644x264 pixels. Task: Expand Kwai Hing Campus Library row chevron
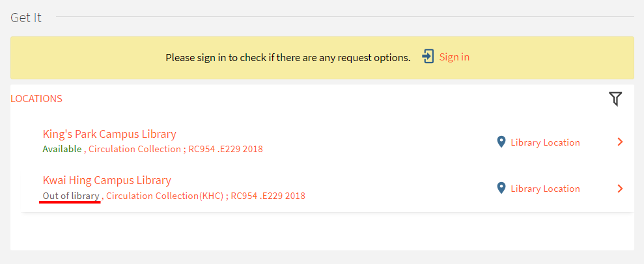(x=620, y=189)
